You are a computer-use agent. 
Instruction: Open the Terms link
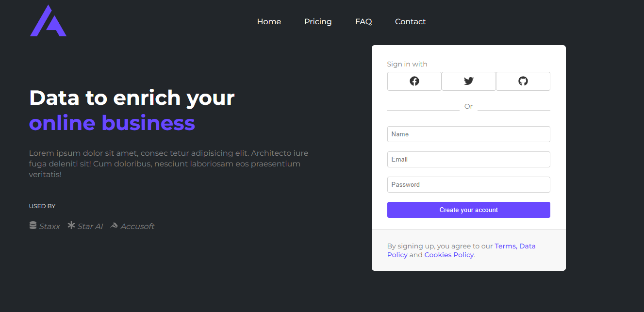pos(505,246)
